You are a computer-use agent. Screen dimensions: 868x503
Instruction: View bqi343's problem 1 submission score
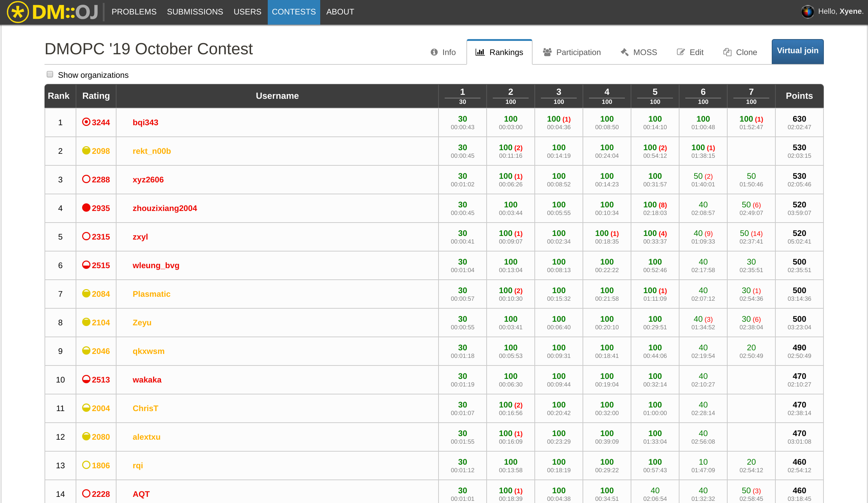click(x=462, y=119)
